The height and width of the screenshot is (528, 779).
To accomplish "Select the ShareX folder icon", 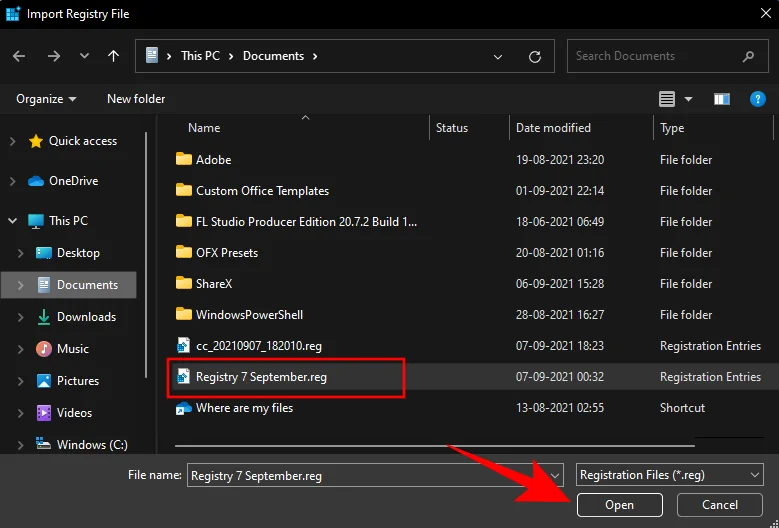I will pos(184,284).
